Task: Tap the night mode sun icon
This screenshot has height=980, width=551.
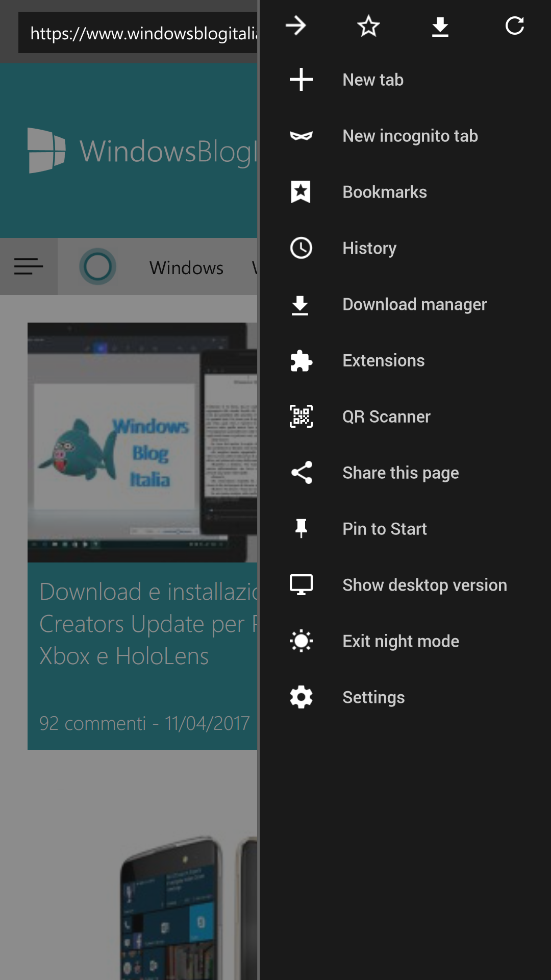Action: [x=301, y=641]
